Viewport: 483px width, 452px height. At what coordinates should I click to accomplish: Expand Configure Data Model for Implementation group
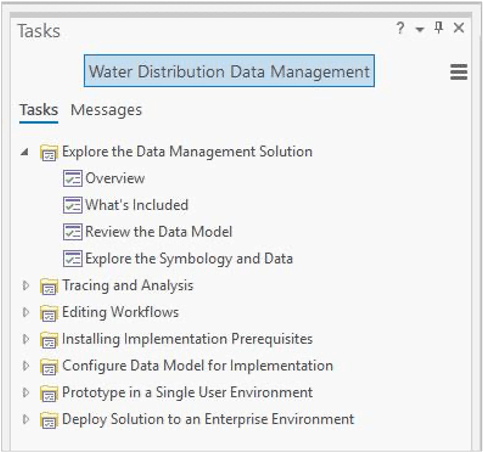[x=26, y=366]
